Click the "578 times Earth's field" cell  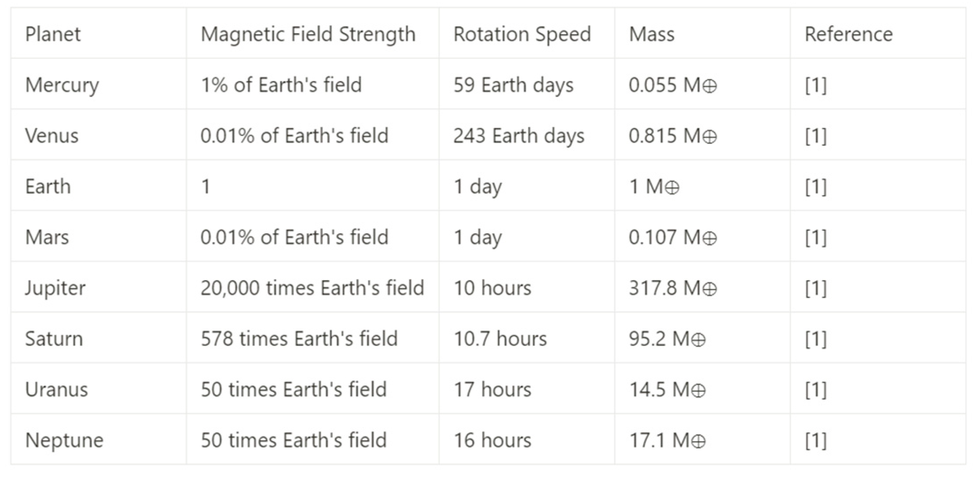click(x=299, y=339)
